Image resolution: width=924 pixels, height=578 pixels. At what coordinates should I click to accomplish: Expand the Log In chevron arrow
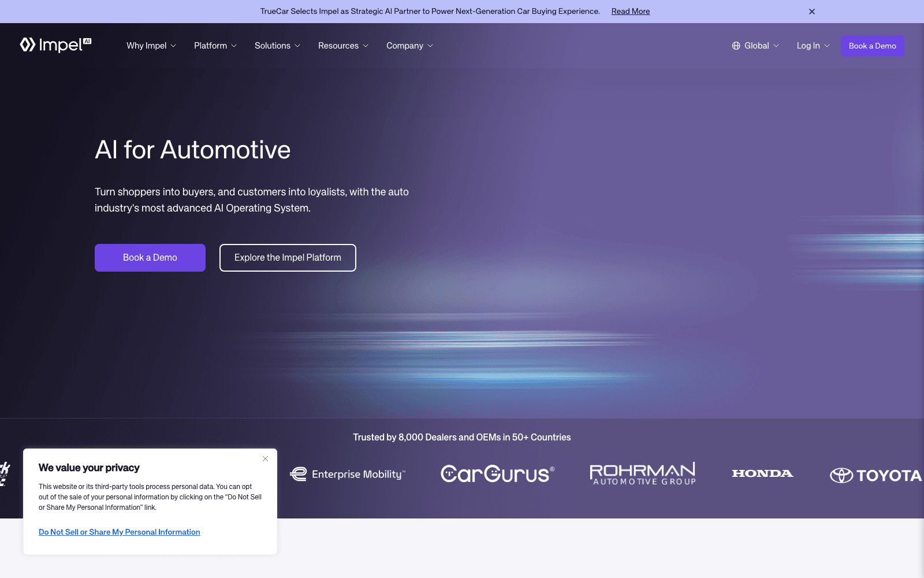point(827,46)
